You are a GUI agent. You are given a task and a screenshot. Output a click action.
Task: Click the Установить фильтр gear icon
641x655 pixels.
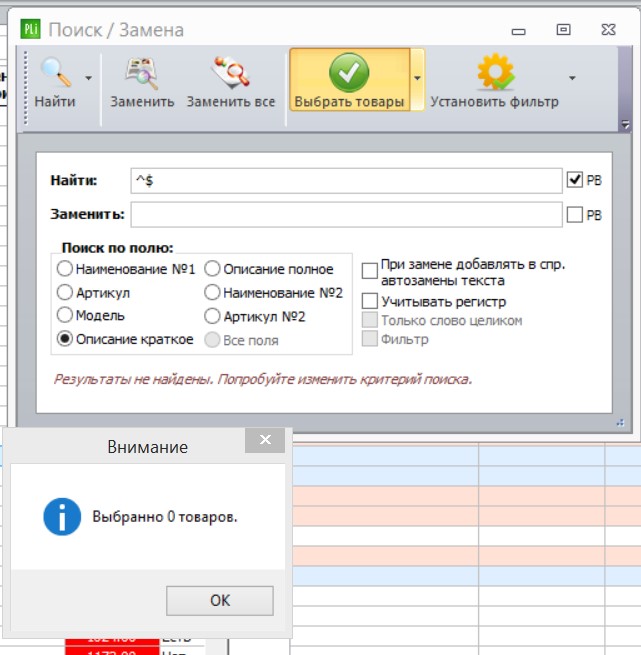coord(496,72)
